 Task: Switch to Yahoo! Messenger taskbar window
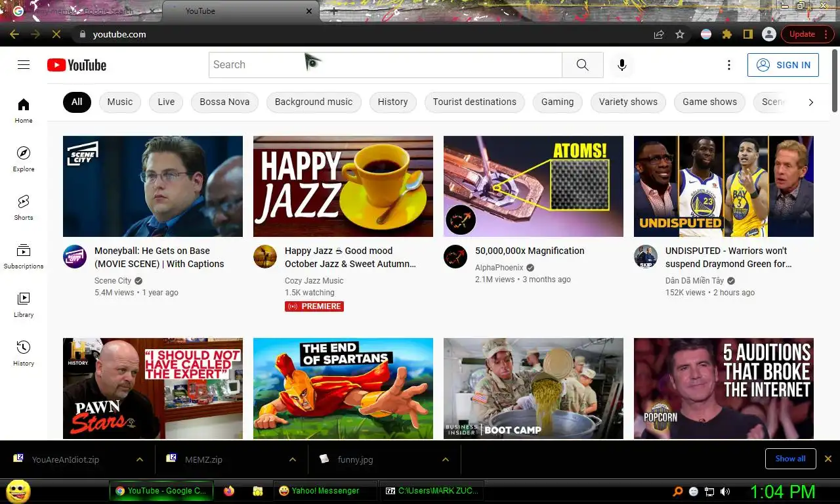point(326,491)
